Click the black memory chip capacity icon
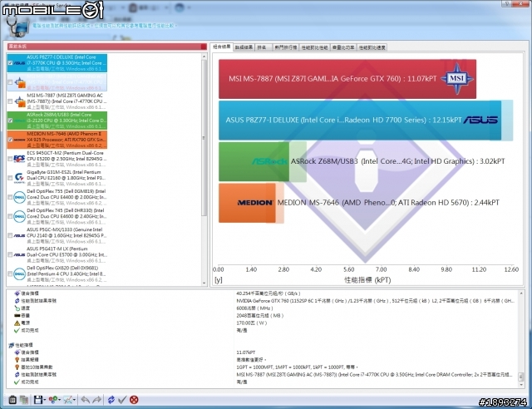 click(x=17, y=315)
